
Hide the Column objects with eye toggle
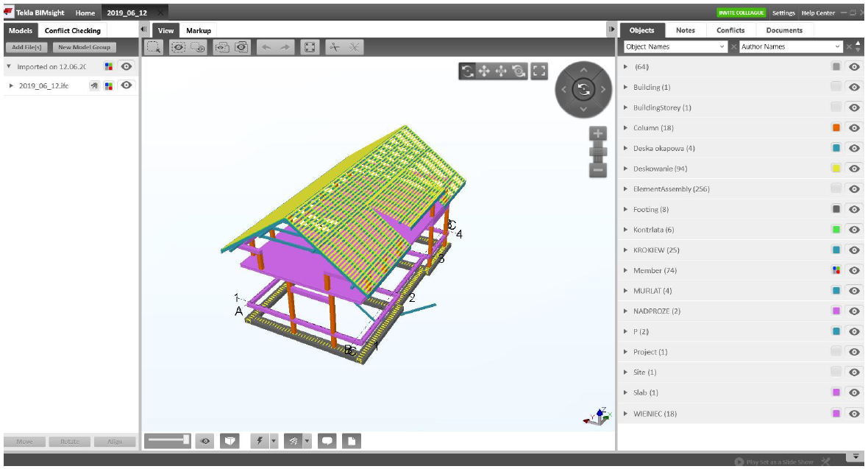point(854,128)
